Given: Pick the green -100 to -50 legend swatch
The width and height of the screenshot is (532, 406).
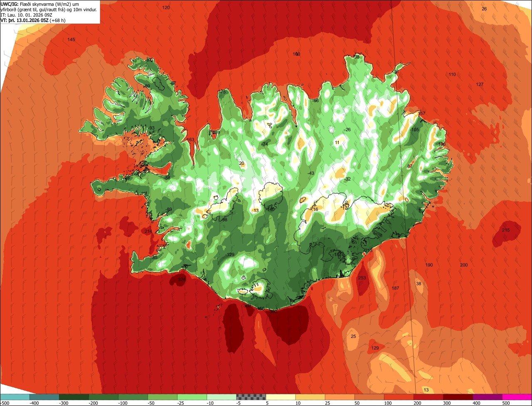Looking at the screenshot, I should [133, 397].
